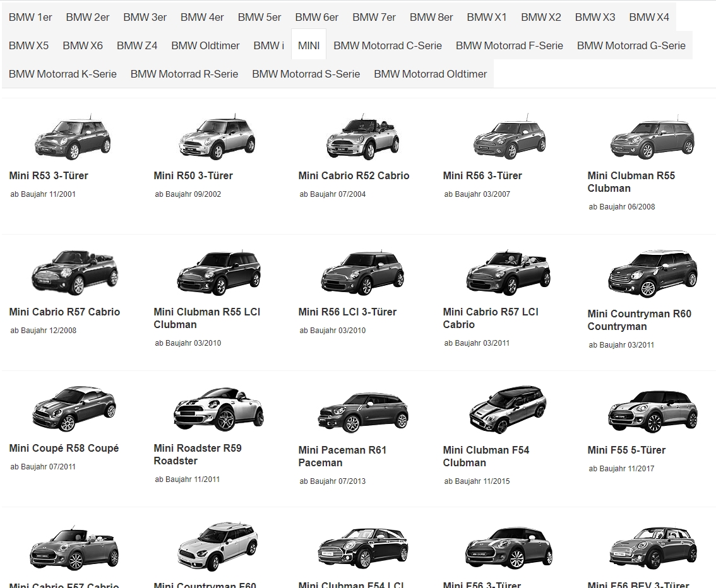Select the Mini Roadster R59 car image

coord(218,409)
